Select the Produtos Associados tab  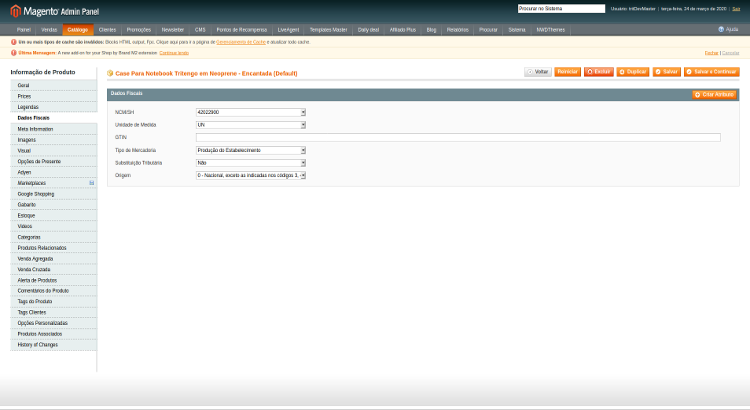[54, 334]
